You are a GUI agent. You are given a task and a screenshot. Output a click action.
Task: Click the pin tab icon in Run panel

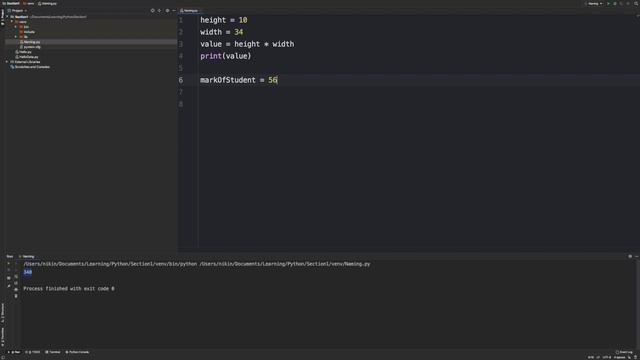point(9,286)
